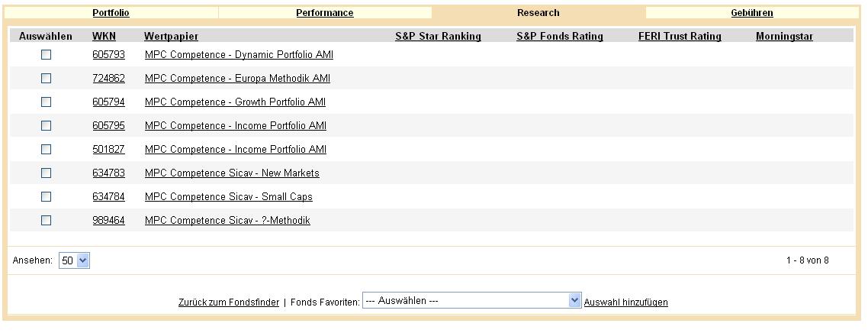Sort by the Wertpapier column header

[171, 37]
